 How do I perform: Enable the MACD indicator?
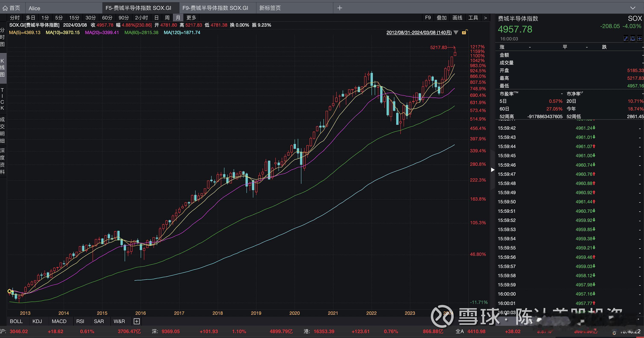[x=59, y=321]
